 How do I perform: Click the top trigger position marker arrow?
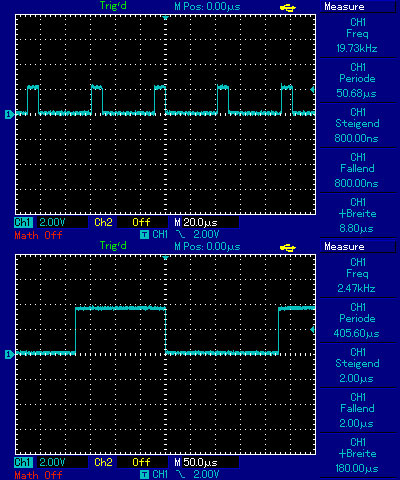pos(165,17)
